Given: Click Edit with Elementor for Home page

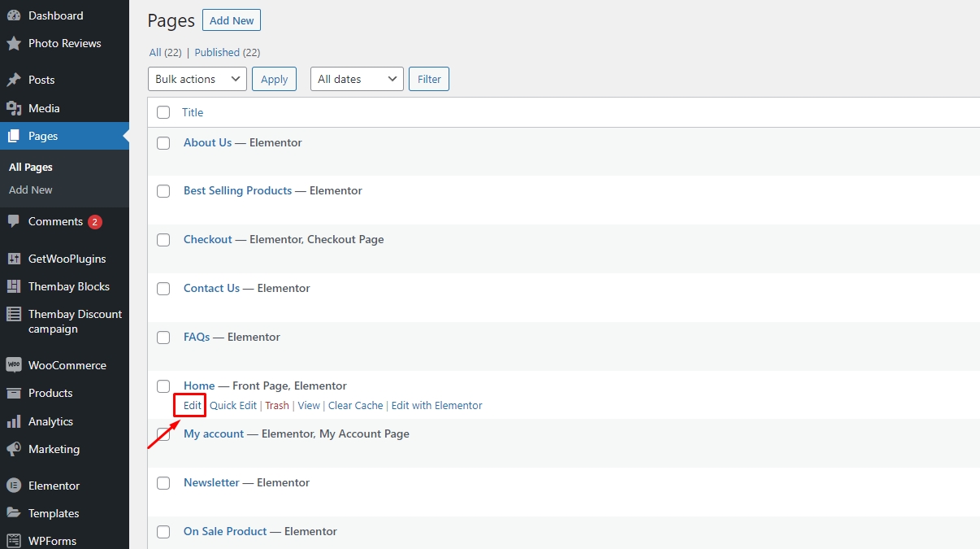Looking at the screenshot, I should coord(436,405).
